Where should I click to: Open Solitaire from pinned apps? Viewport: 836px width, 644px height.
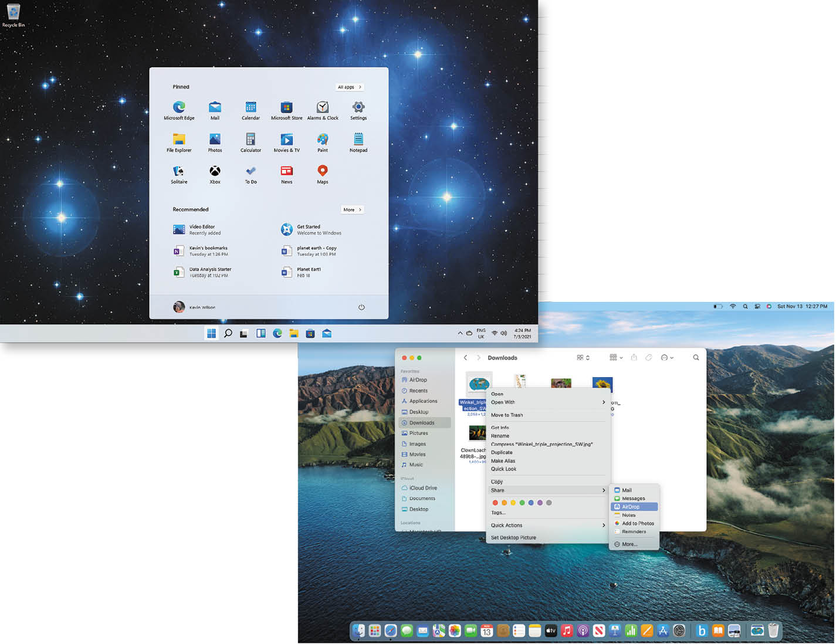click(x=179, y=174)
